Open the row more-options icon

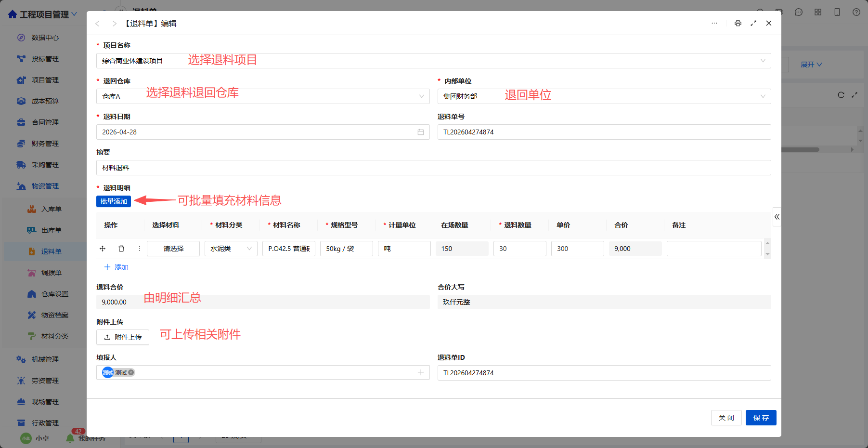click(x=140, y=249)
